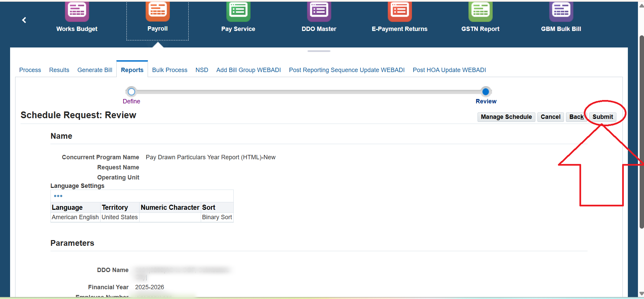This screenshot has height=299, width=644.
Task: Select the American English cell
Action: pos(75,217)
